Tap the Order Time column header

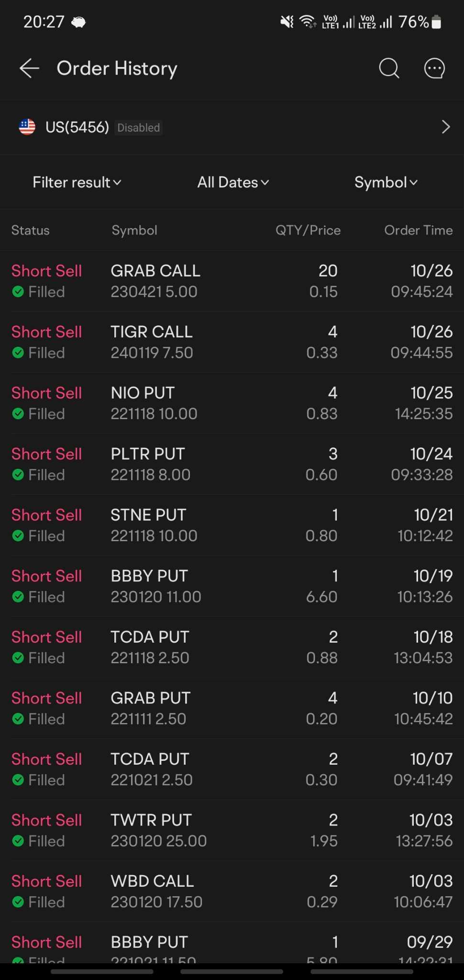tap(419, 230)
